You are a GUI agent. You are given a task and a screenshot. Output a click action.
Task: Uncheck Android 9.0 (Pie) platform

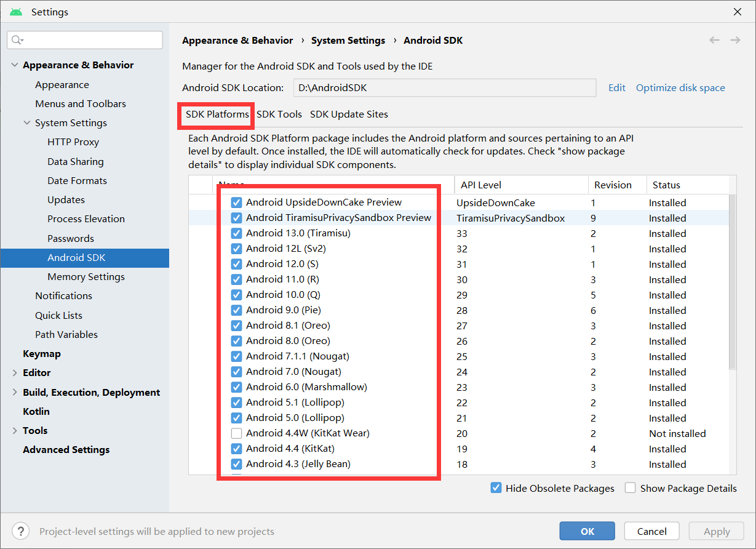click(236, 310)
